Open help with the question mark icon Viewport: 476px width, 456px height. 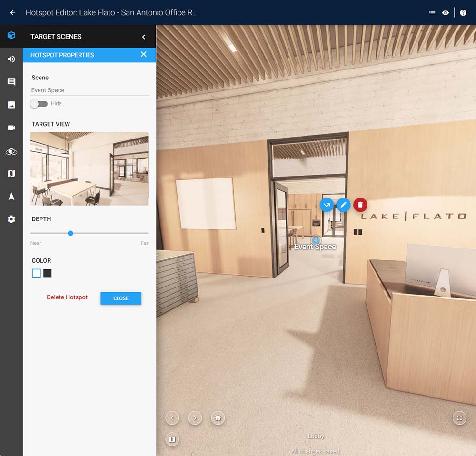tap(463, 13)
